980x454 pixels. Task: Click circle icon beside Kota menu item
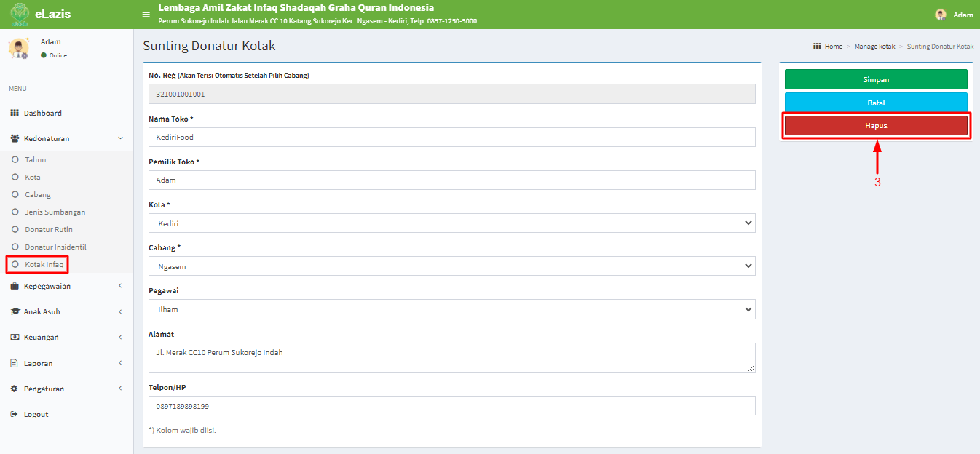[x=15, y=177]
